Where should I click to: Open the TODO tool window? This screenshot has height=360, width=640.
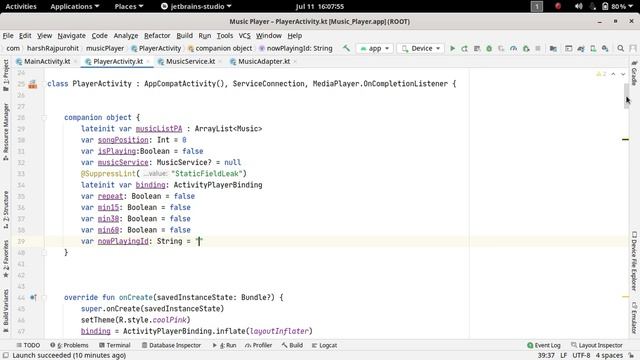tap(28, 345)
